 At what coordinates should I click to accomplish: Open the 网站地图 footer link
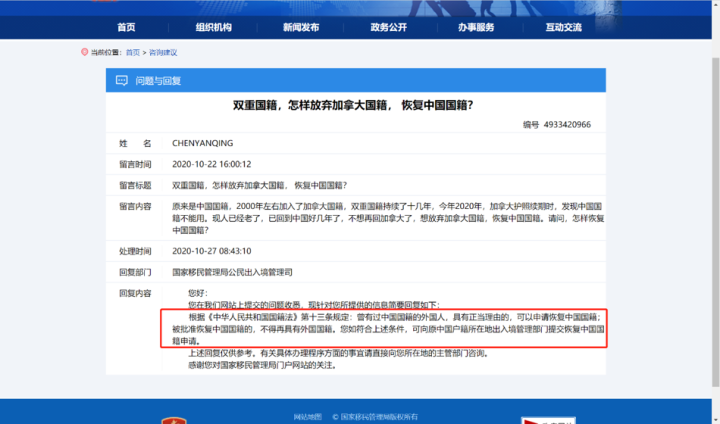pyautogui.click(x=308, y=417)
